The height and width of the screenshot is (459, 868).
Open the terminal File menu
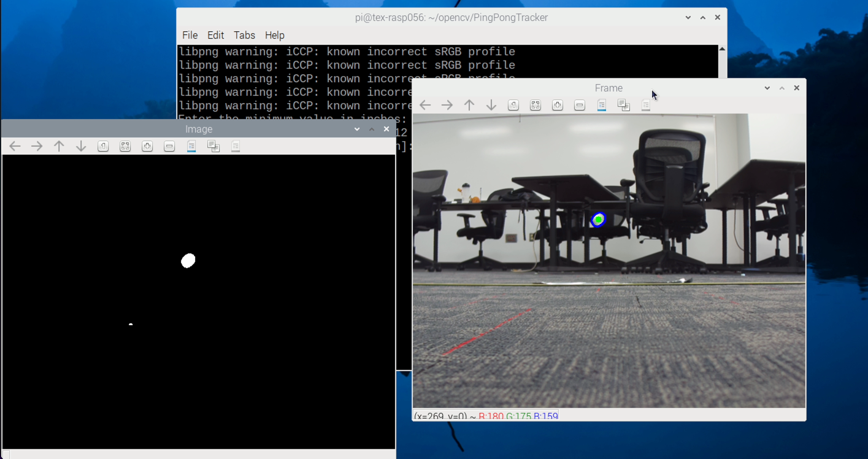coord(190,35)
